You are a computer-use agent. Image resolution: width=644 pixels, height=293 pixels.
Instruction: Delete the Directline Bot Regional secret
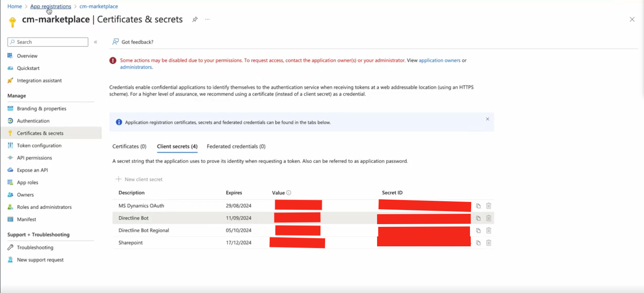(488, 230)
